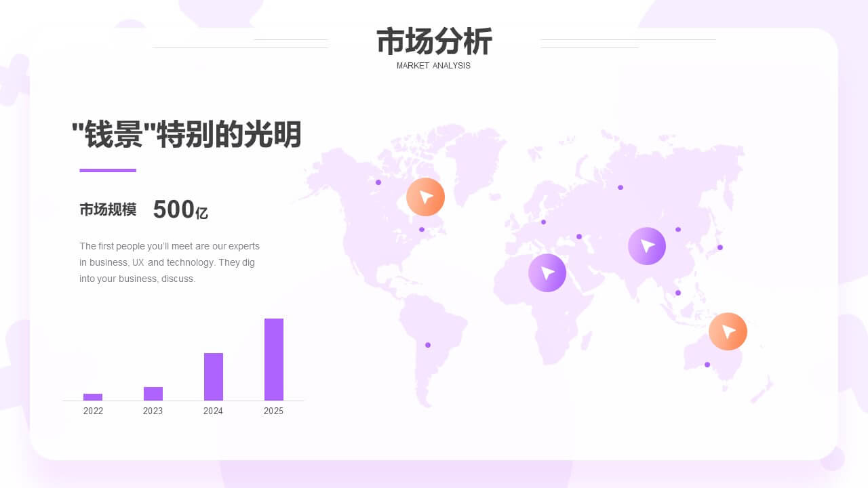This screenshot has width=868, height=488.
Task: Select the 2022 chart bar
Action: (x=93, y=397)
